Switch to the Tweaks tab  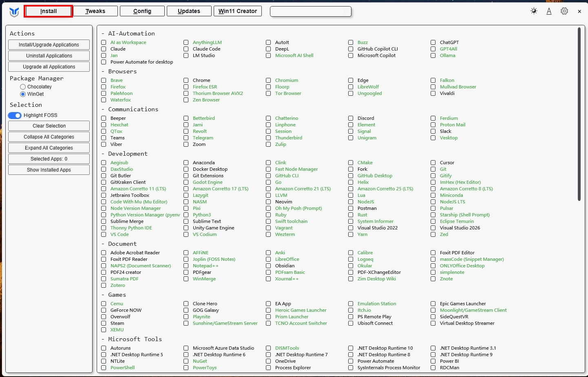[95, 11]
